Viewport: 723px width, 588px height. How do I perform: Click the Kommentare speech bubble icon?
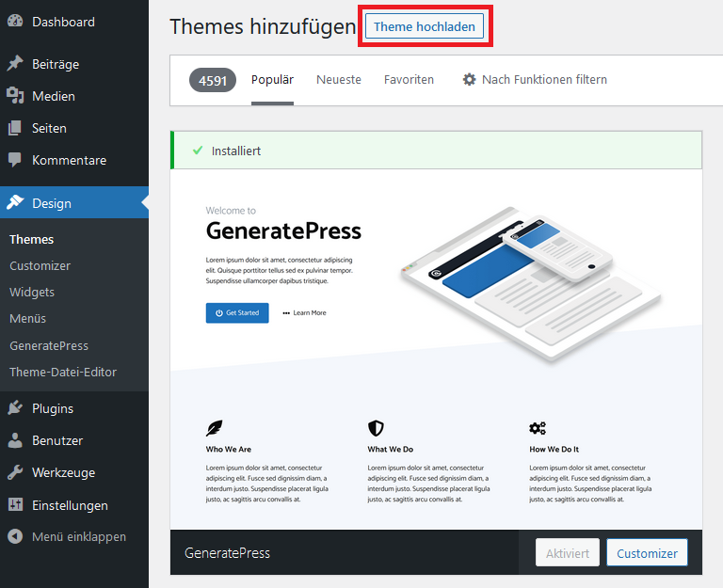pyautogui.click(x=15, y=160)
